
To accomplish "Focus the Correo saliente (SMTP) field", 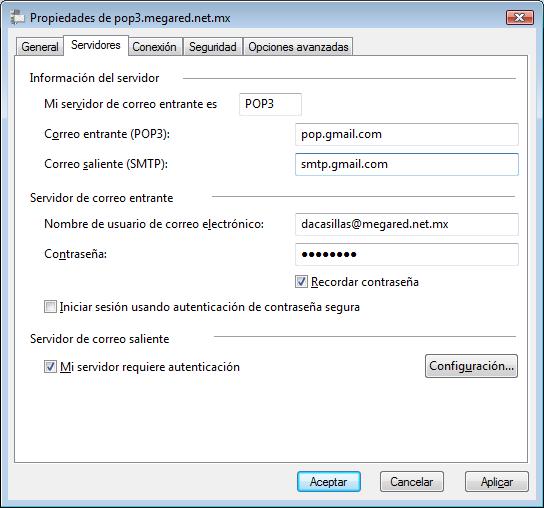I will [407, 164].
